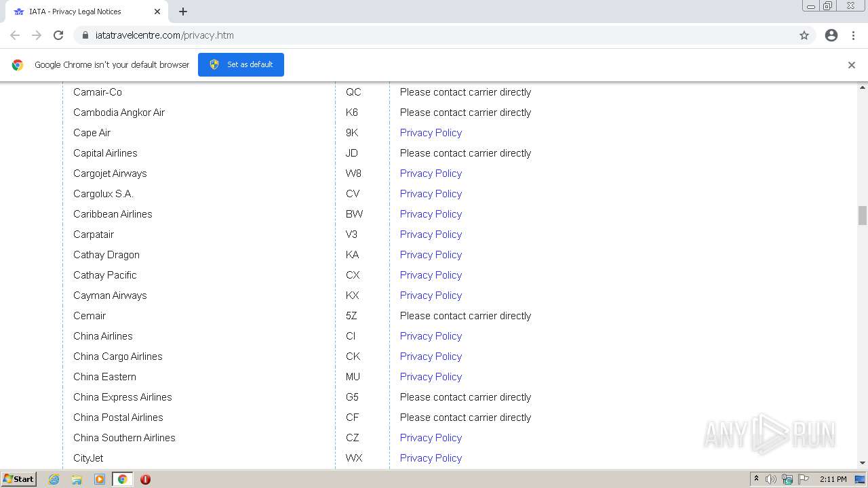Open the Chrome profile avatar icon
868x488 pixels.
(x=831, y=35)
